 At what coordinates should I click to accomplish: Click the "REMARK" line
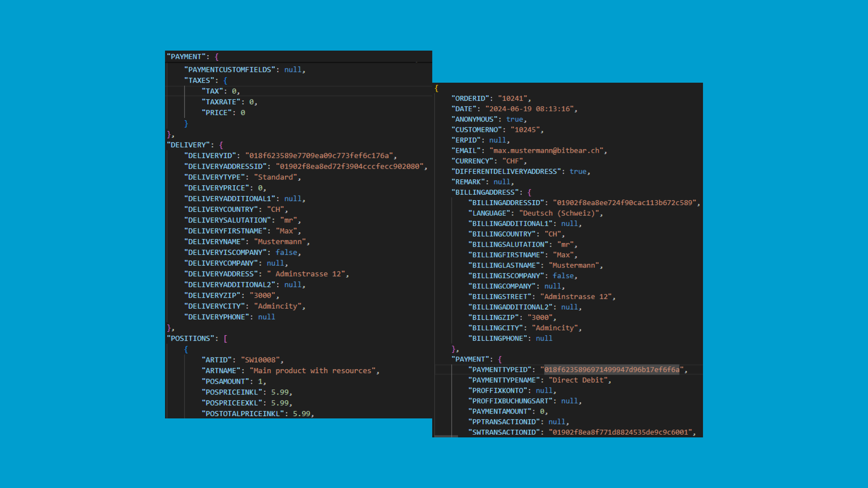click(x=483, y=182)
